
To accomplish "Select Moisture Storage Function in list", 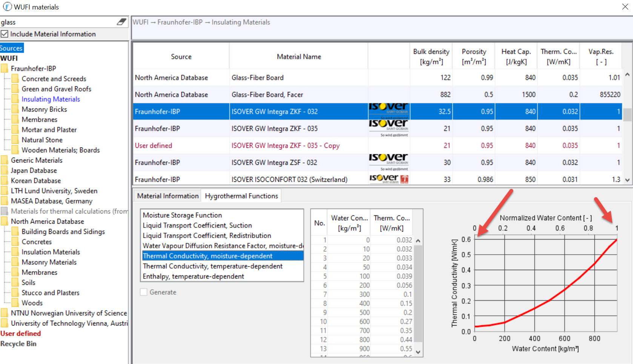I will pos(182,215).
